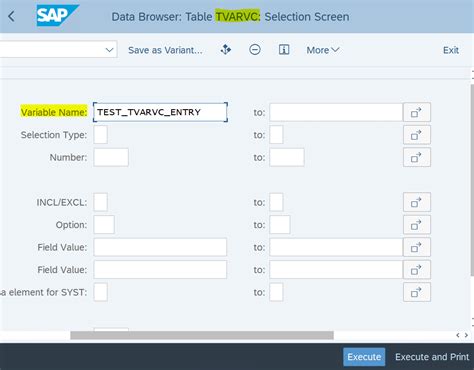This screenshot has width=474, height=370.
Task: Click the scroll right arrow
Action: (466, 335)
